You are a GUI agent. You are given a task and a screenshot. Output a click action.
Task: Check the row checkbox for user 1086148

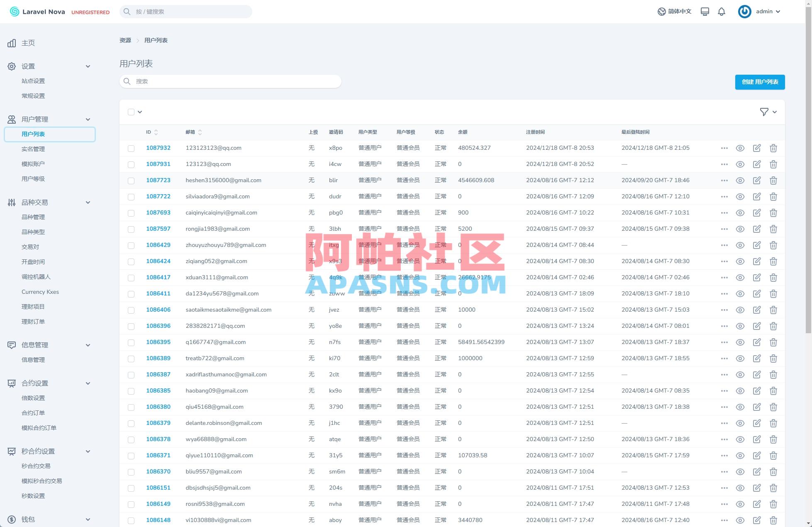point(131,520)
